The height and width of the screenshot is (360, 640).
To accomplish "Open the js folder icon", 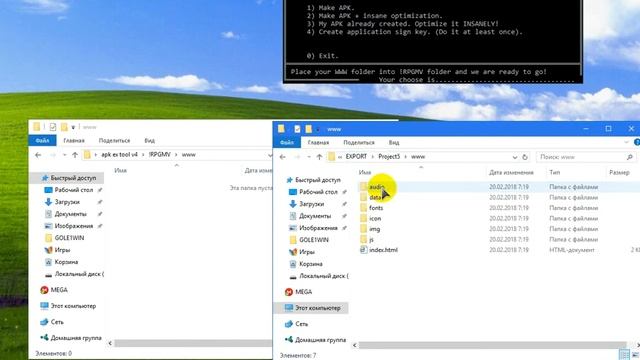I will click(x=363, y=240).
